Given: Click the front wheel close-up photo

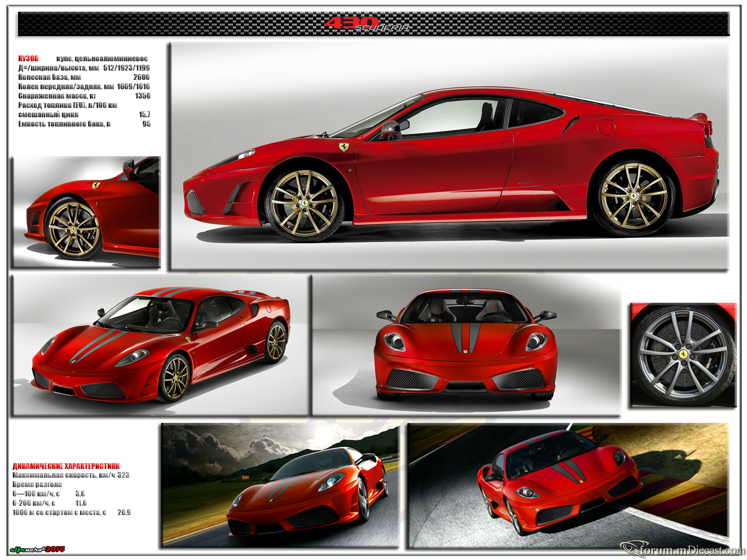Looking at the screenshot, I should (86, 212).
